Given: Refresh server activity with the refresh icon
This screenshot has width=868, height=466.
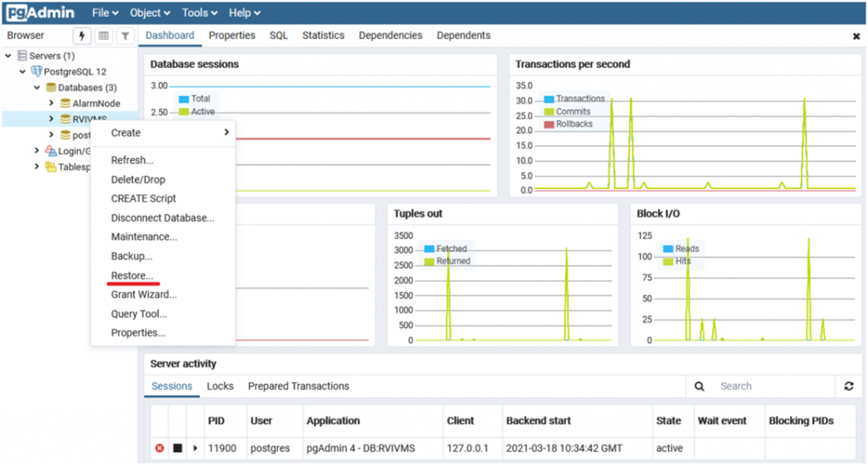Looking at the screenshot, I should click(x=849, y=386).
